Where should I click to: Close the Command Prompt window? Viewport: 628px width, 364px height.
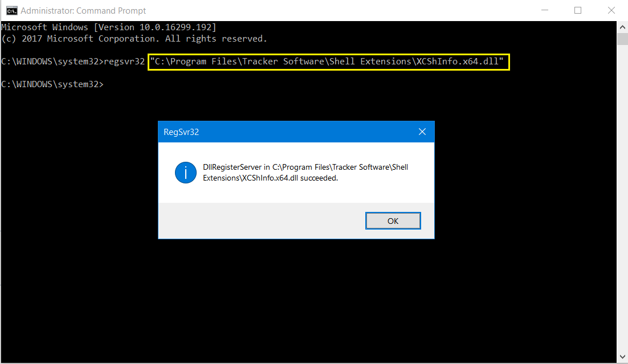pos(611,10)
